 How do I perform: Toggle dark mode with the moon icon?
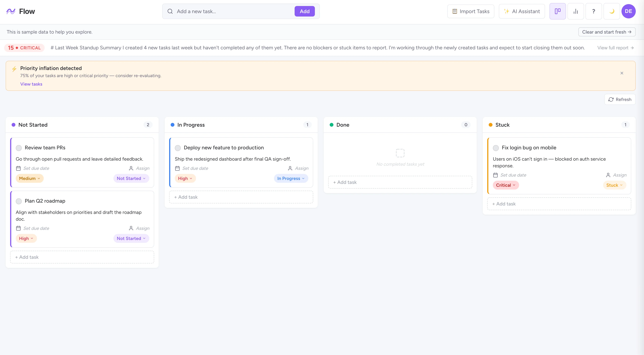(612, 11)
